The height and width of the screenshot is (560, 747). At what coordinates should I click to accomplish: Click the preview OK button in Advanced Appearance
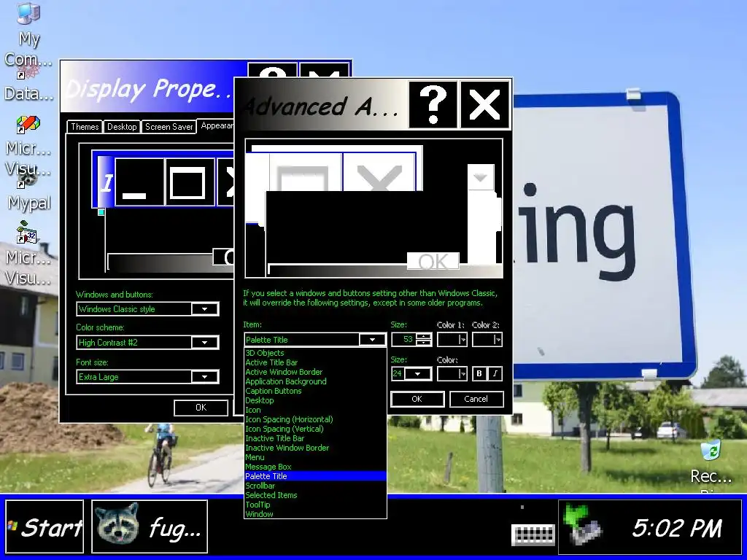tap(433, 261)
